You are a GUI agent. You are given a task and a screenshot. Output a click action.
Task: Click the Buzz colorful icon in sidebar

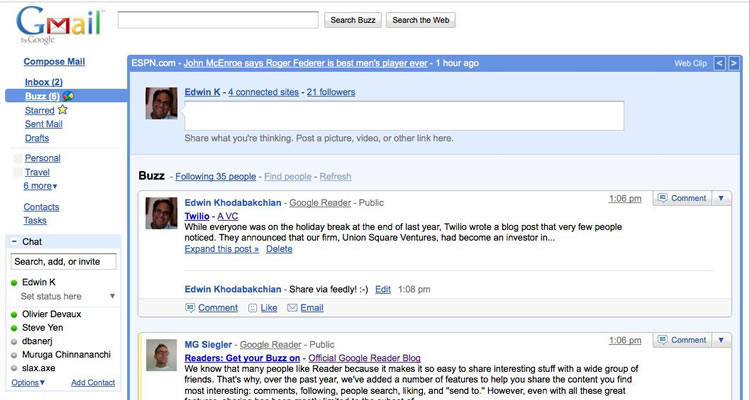(68, 96)
